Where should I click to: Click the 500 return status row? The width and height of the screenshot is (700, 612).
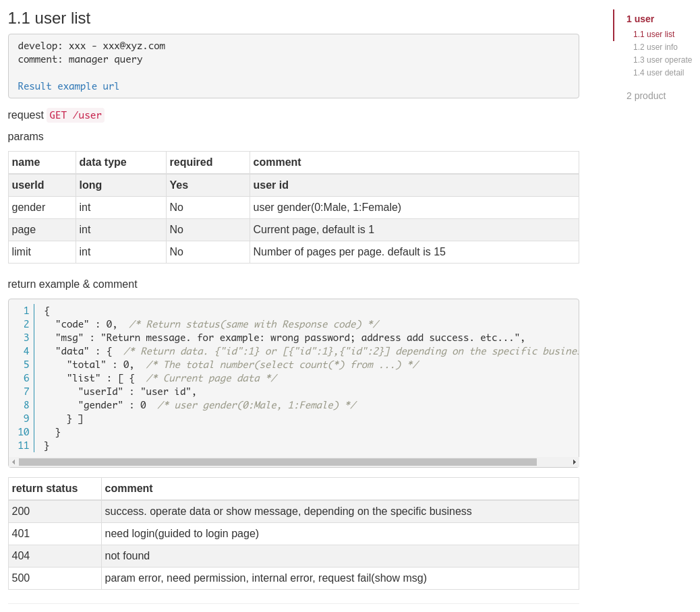pyautogui.click(x=293, y=578)
